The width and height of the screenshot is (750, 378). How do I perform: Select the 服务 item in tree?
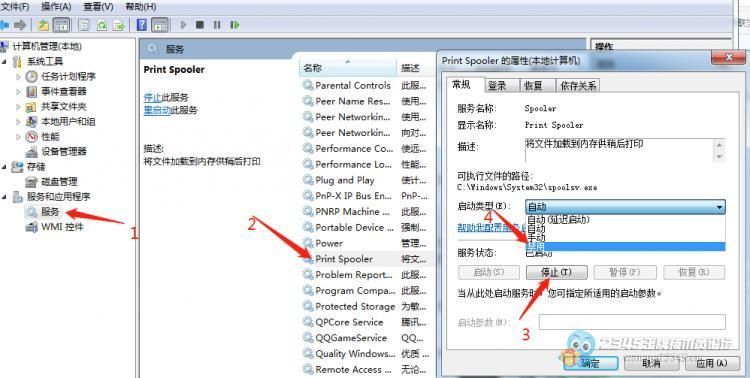coord(50,211)
